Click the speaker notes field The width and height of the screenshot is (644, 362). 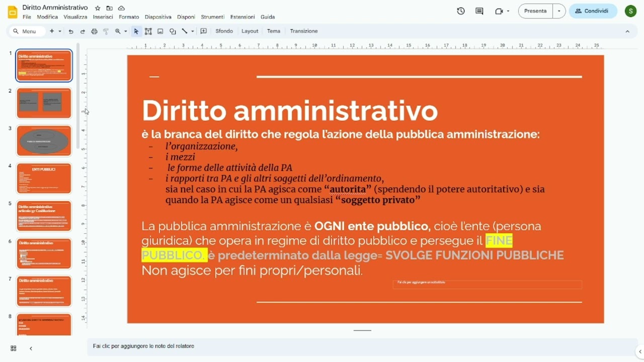click(x=362, y=346)
